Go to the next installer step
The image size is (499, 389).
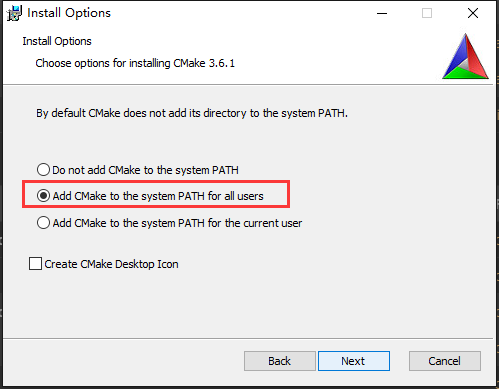pos(354,361)
